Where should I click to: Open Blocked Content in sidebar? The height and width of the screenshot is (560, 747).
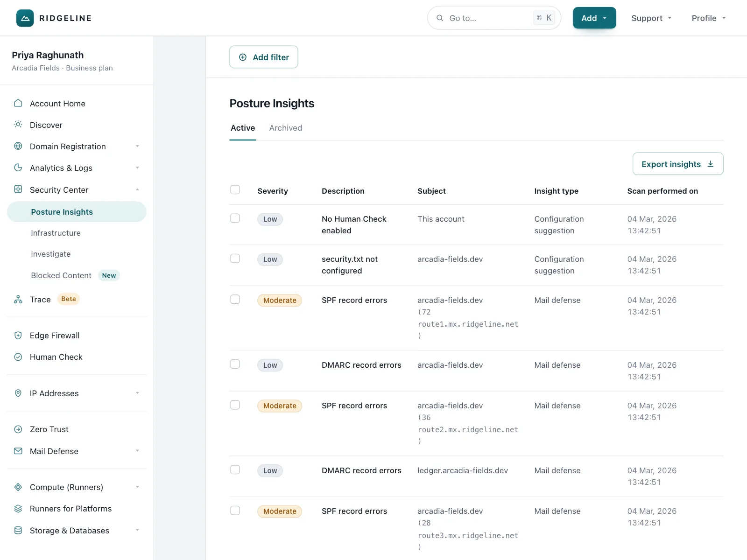click(61, 275)
